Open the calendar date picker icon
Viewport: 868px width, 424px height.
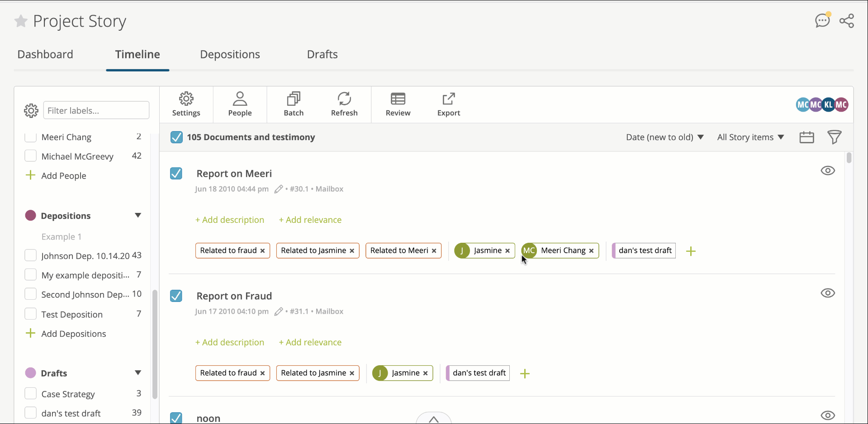[x=806, y=137]
